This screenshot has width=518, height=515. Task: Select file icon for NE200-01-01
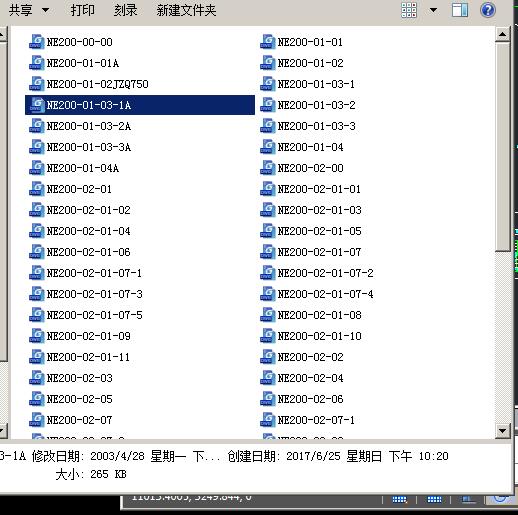click(x=268, y=42)
